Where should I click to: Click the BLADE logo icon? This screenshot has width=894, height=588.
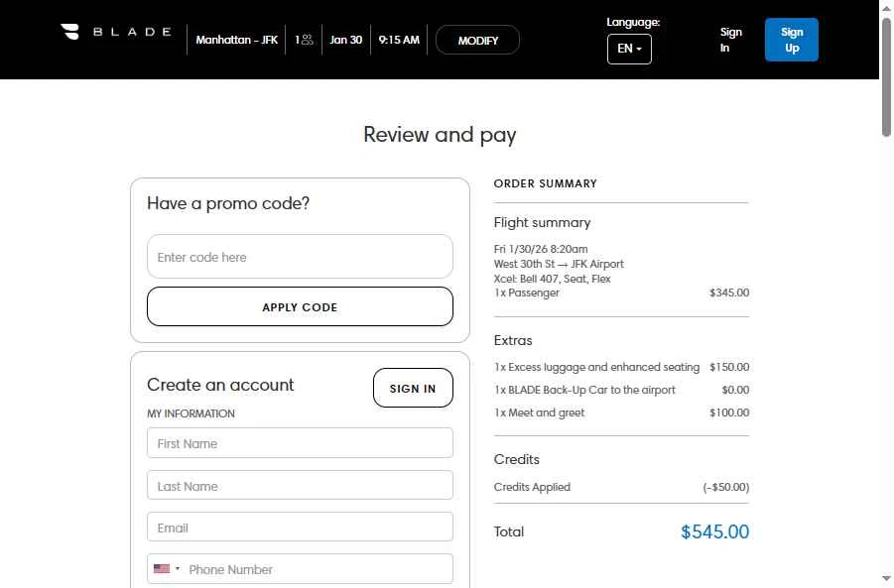[x=70, y=32]
